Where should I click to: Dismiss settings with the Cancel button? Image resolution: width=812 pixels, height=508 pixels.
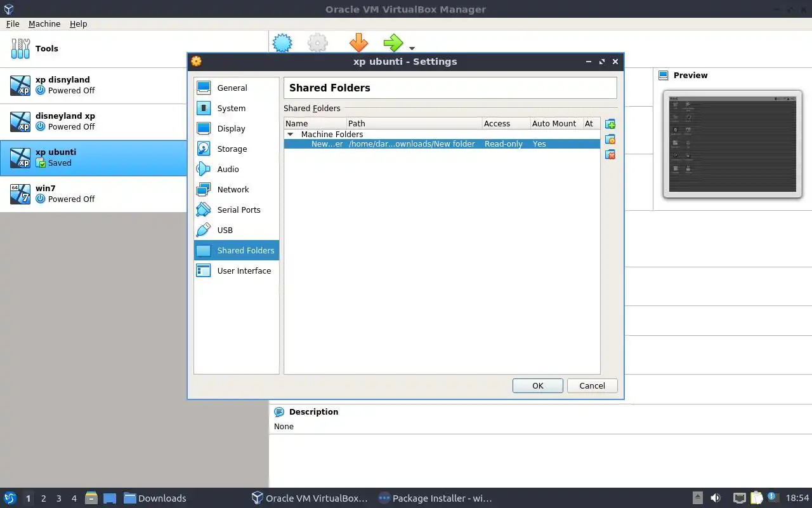592,385
